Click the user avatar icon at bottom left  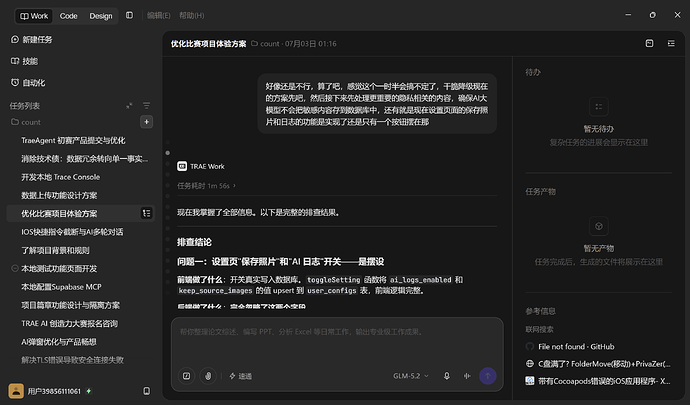[16, 391]
